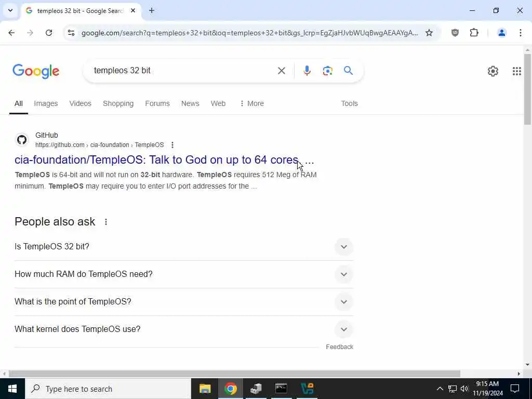The height and width of the screenshot is (399, 532).
Task: Open File Explorer from the taskbar
Action: pyautogui.click(x=205, y=389)
